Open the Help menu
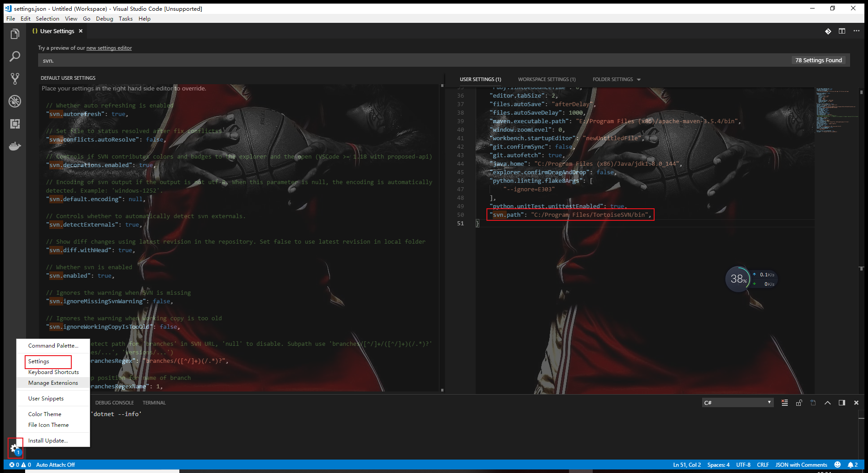868x473 pixels. click(x=144, y=18)
